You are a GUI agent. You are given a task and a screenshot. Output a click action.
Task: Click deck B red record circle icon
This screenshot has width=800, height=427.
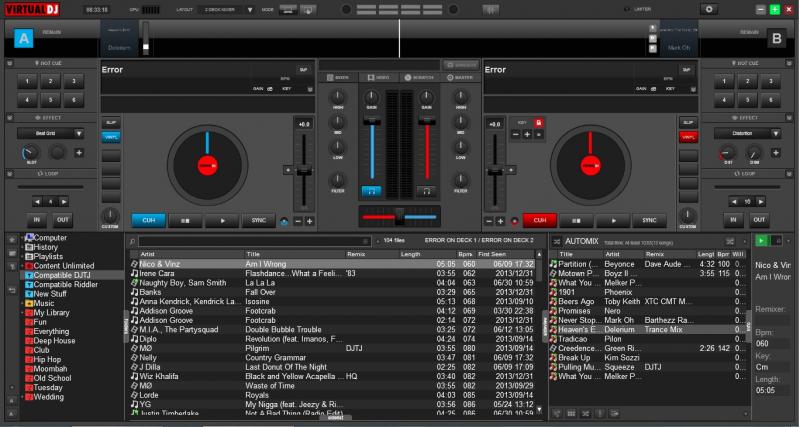coord(514,221)
